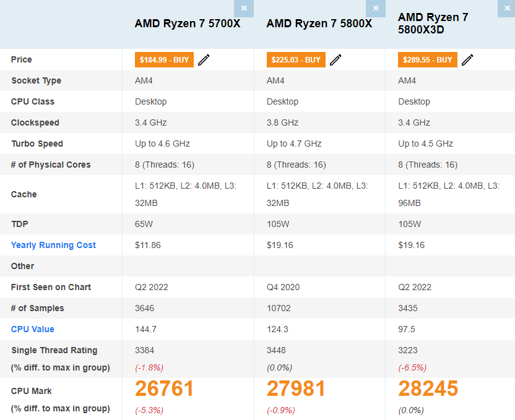Click the -0.9% CPU Mark difference
This screenshot has height=420, width=515.
tap(281, 410)
